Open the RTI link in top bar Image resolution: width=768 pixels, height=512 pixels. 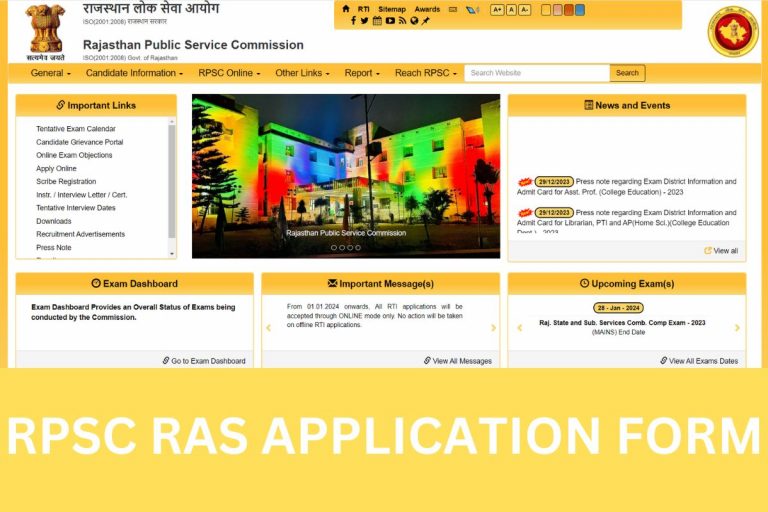[363, 9]
